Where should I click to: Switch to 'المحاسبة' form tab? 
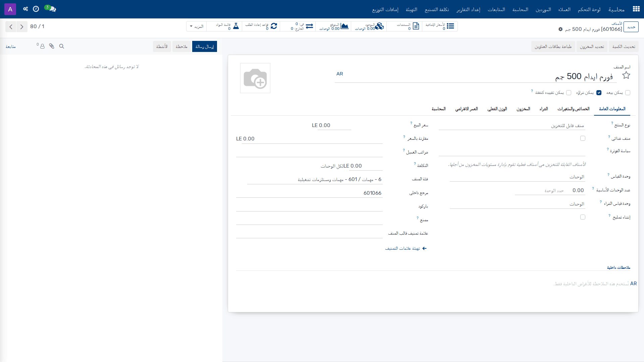(x=438, y=109)
